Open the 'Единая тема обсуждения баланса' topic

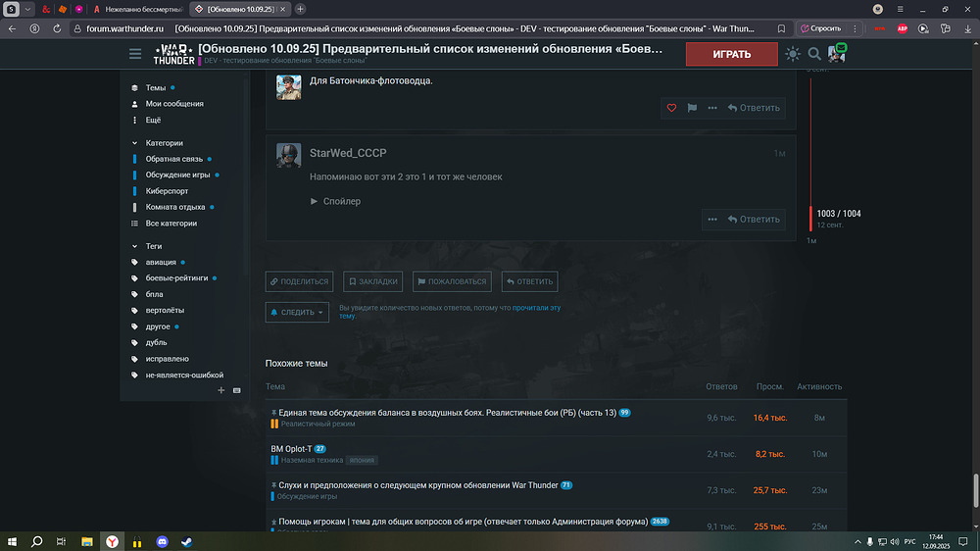point(448,412)
